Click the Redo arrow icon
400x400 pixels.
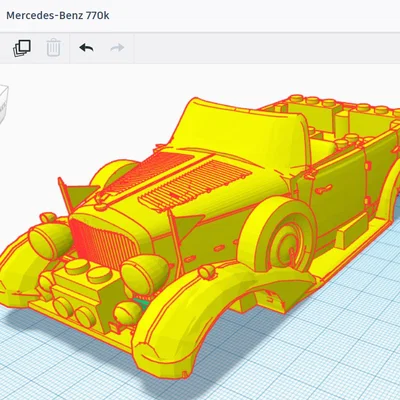[x=117, y=48]
